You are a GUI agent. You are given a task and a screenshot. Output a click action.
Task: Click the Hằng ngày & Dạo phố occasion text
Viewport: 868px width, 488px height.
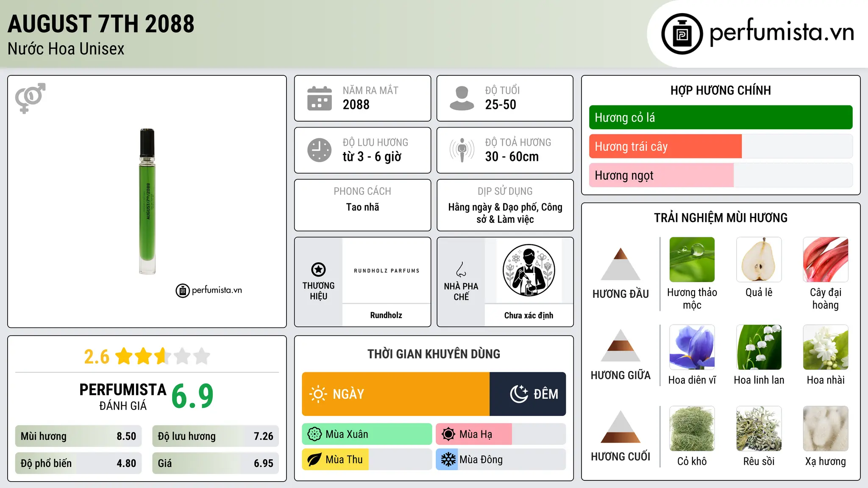point(505,213)
